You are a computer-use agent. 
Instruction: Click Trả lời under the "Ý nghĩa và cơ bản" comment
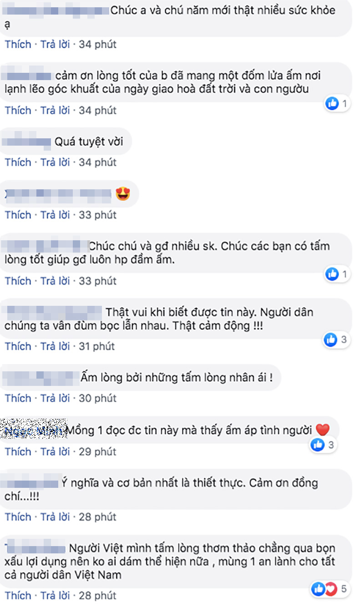[55, 517]
